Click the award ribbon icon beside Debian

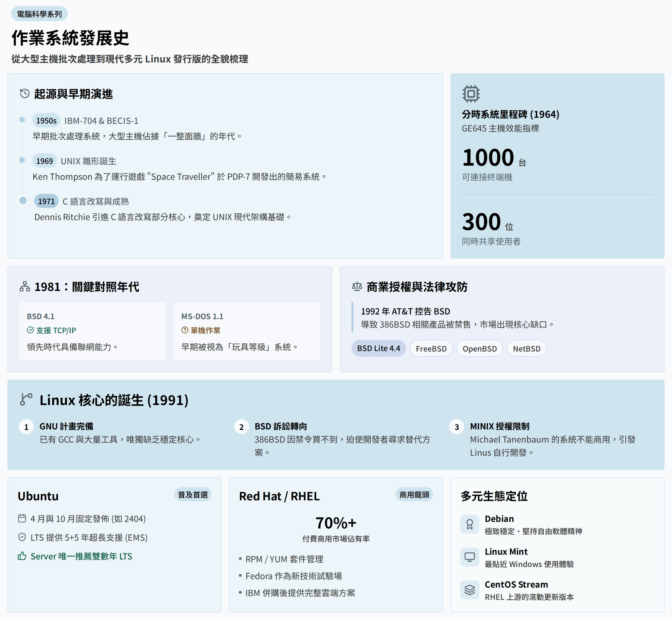(469, 524)
